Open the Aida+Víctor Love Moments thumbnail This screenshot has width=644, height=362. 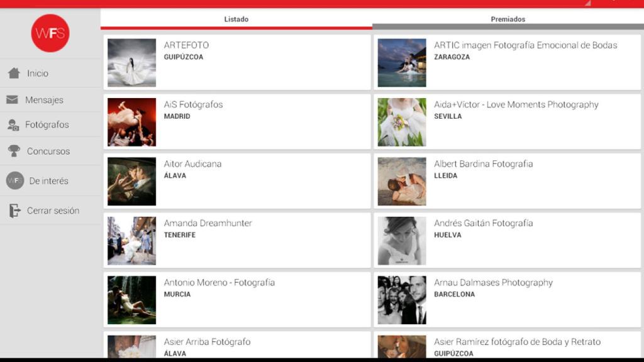[402, 123]
